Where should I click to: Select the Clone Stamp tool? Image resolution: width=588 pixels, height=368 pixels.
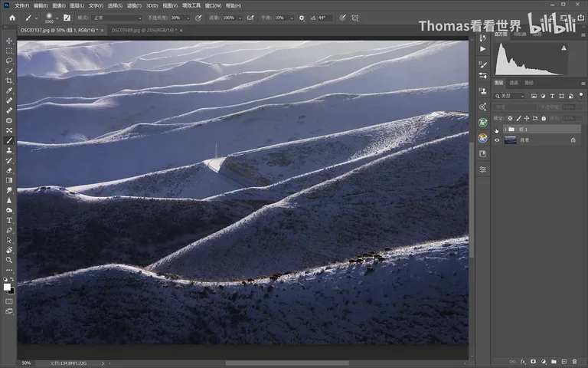coord(9,150)
